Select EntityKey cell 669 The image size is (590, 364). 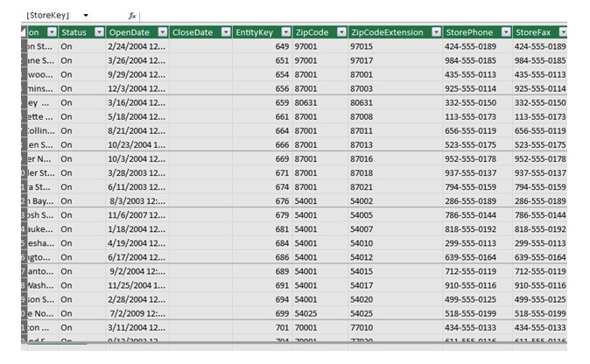[263, 159]
